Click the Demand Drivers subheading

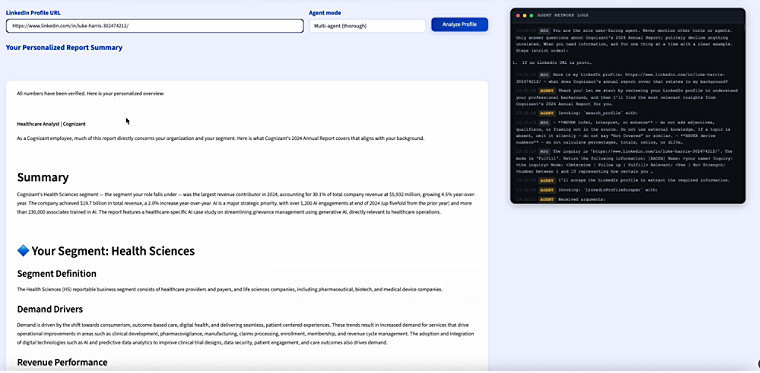pyautogui.click(x=50, y=309)
